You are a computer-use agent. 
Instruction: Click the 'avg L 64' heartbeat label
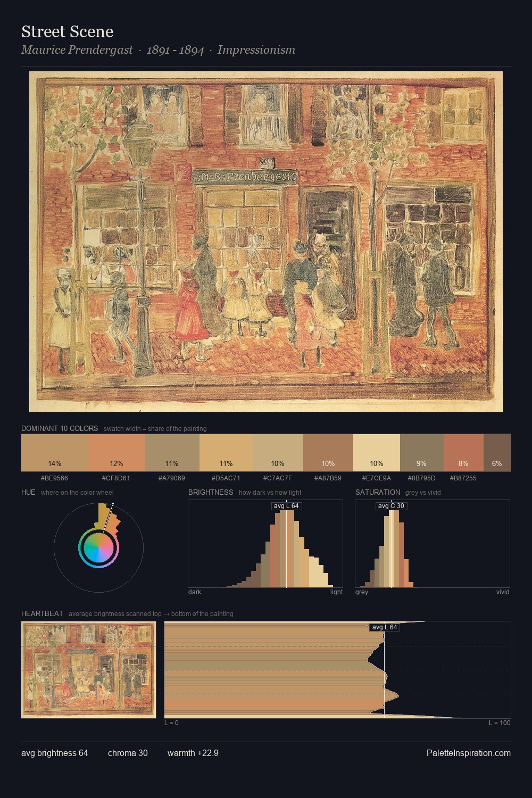(x=385, y=627)
